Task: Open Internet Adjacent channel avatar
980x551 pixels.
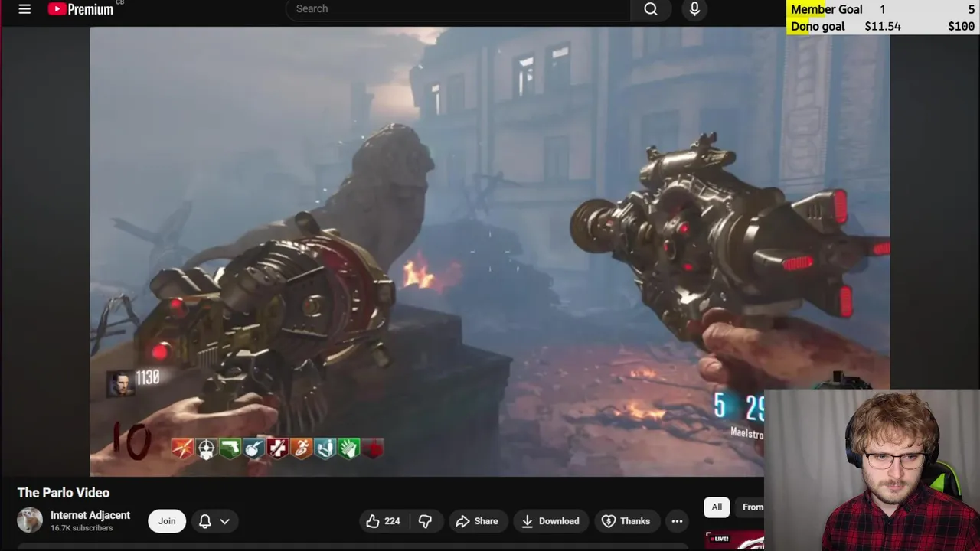Action: tap(30, 520)
